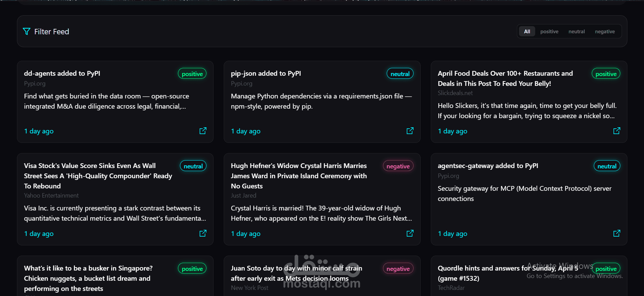Open external link for agentsec-gateway article
Image resolution: width=644 pixels, height=296 pixels.
point(617,234)
